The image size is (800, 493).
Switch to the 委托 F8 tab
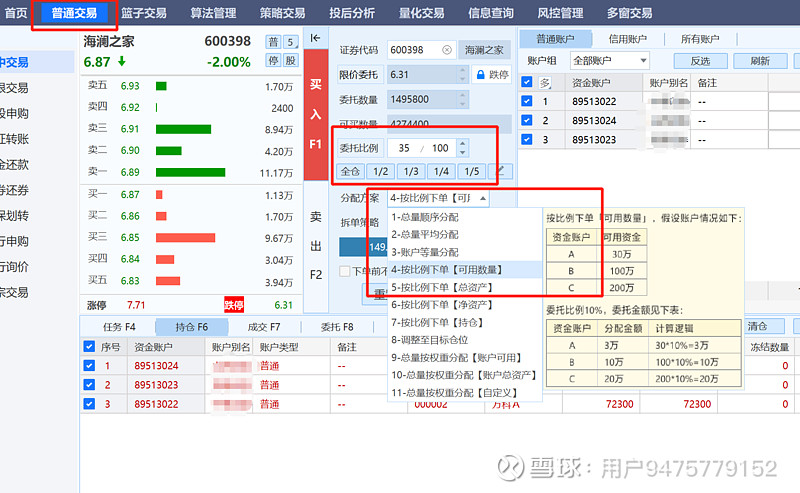pyautogui.click(x=337, y=327)
